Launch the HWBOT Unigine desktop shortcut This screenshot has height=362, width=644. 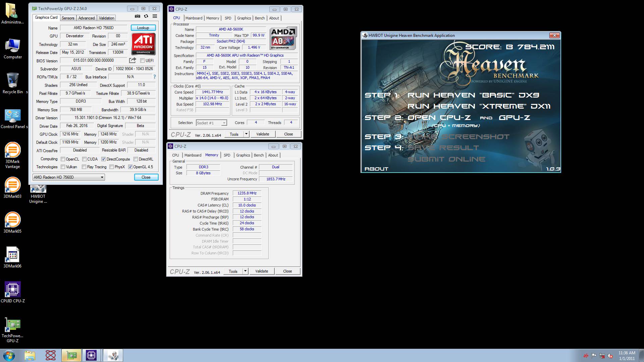38,194
